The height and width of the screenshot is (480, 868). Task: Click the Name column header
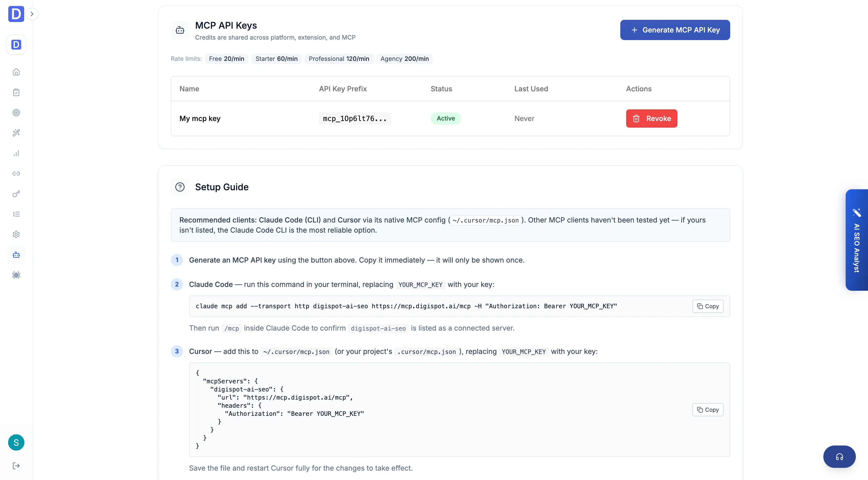click(x=189, y=89)
